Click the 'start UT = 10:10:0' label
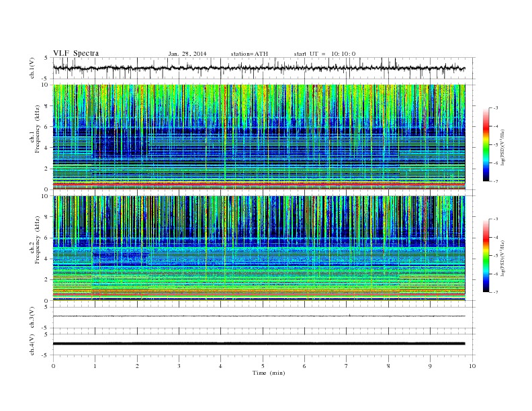 [x=324, y=54]
